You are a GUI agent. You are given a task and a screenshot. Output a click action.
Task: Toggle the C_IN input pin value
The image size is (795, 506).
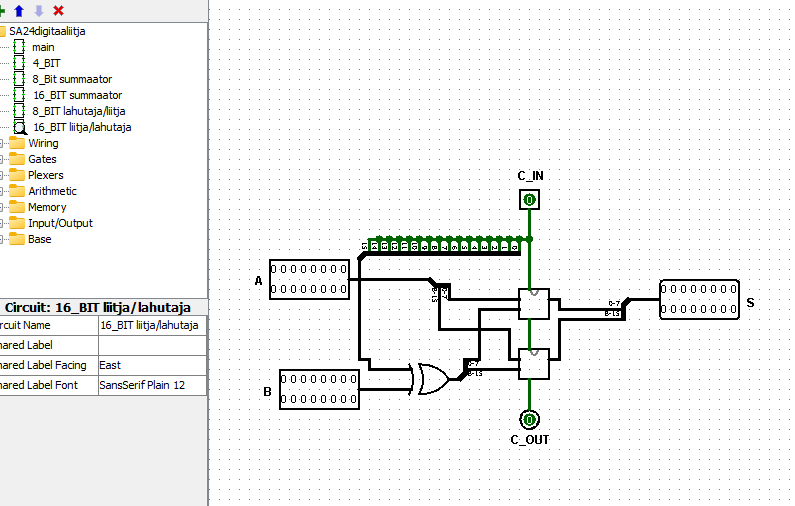click(x=529, y=200)
